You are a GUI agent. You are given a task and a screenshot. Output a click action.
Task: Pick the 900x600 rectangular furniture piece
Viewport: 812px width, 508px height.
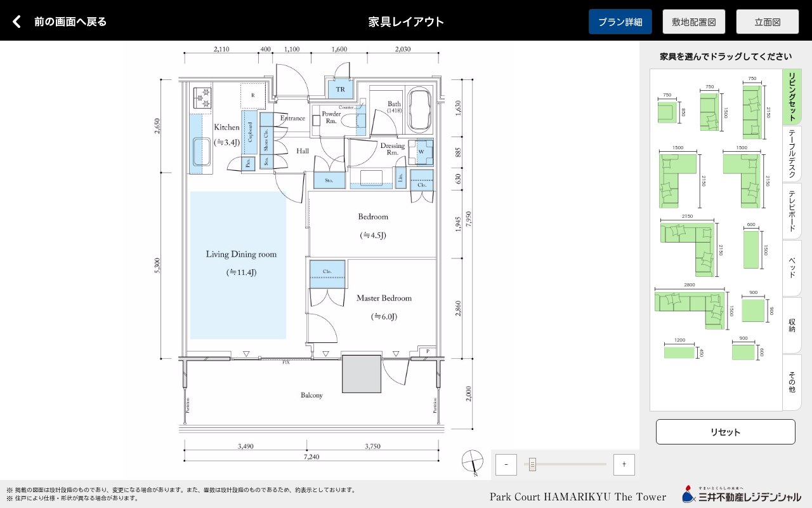(x=743, y=352)
